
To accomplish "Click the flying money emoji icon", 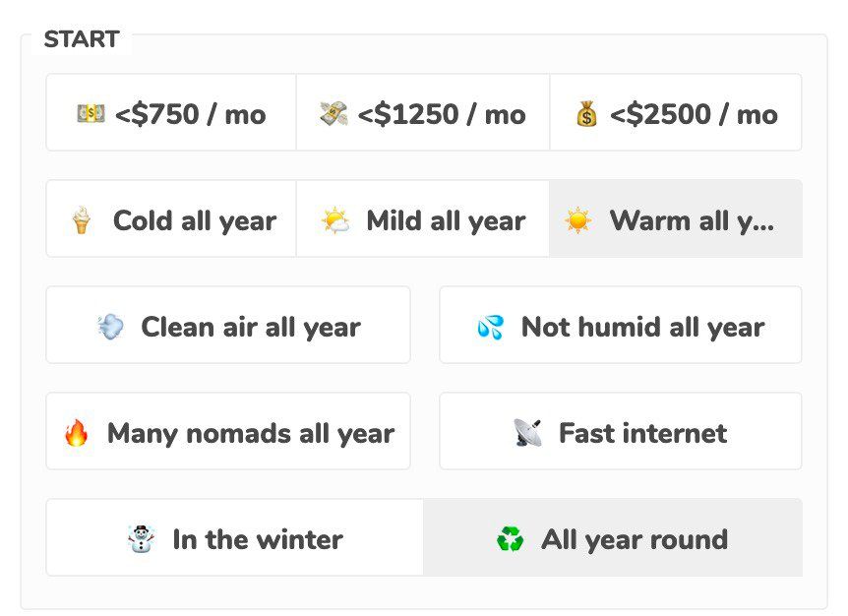I will tap(333, 114).
